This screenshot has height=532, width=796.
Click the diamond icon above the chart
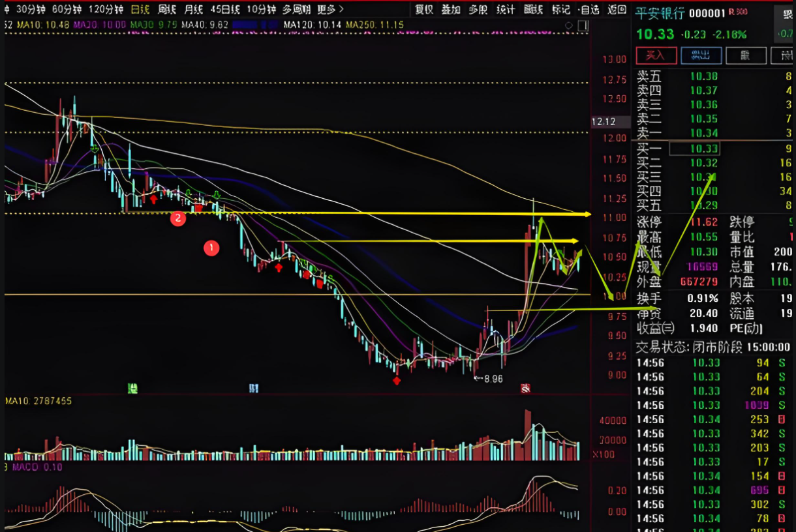569,25
